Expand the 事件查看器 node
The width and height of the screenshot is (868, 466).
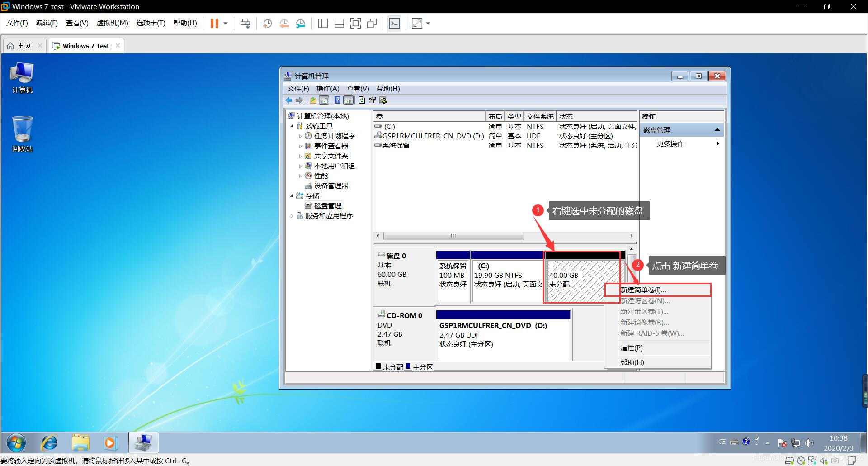[x=300, y=146]
